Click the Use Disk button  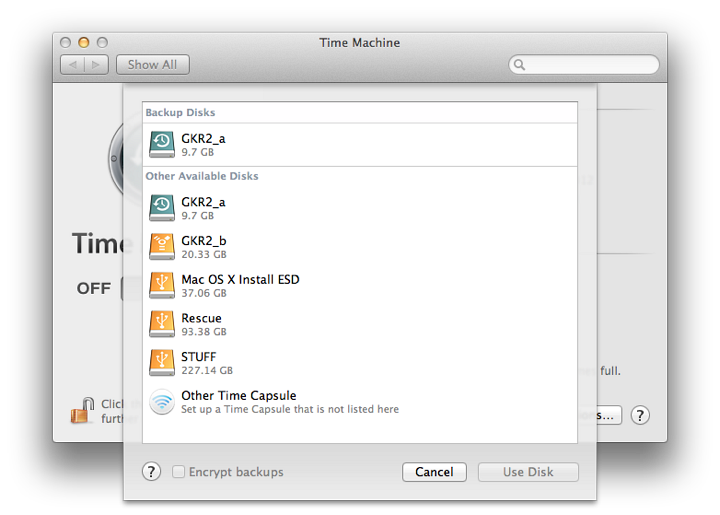point(528,472)
